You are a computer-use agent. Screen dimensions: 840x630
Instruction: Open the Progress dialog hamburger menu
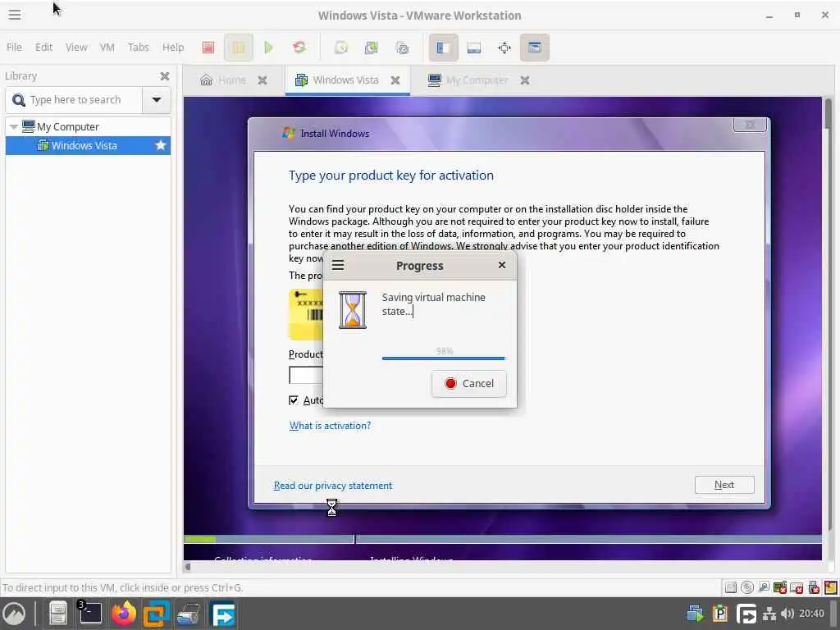tap(338, 265)
